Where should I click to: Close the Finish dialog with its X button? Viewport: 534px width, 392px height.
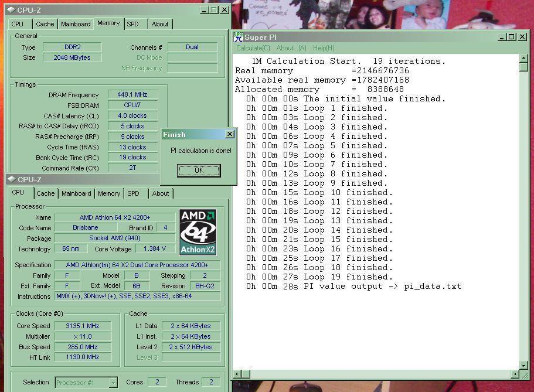click(230, 134)
